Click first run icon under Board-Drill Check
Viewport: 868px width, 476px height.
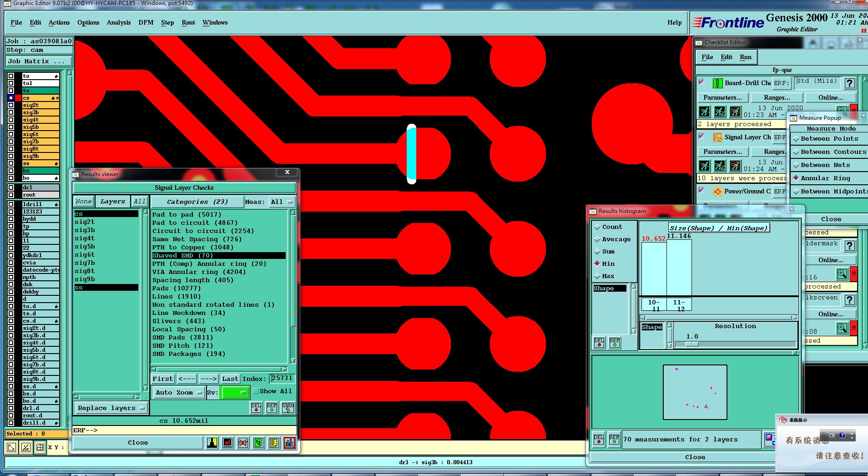pos(704,111)
